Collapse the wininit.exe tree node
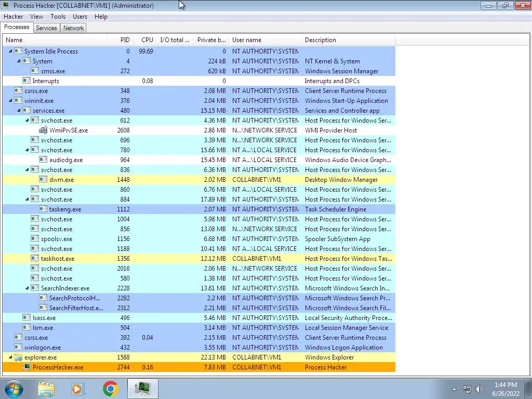Screen dimensions: 532x399 click(x=10, y=100)
